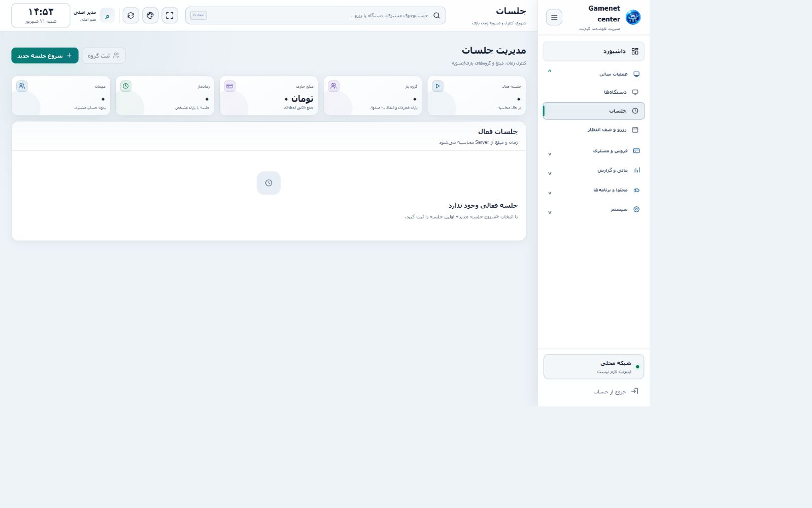Click the user avatar with letter م
Viewport: 812px width, 508px height.
click(x=107, y=16)
